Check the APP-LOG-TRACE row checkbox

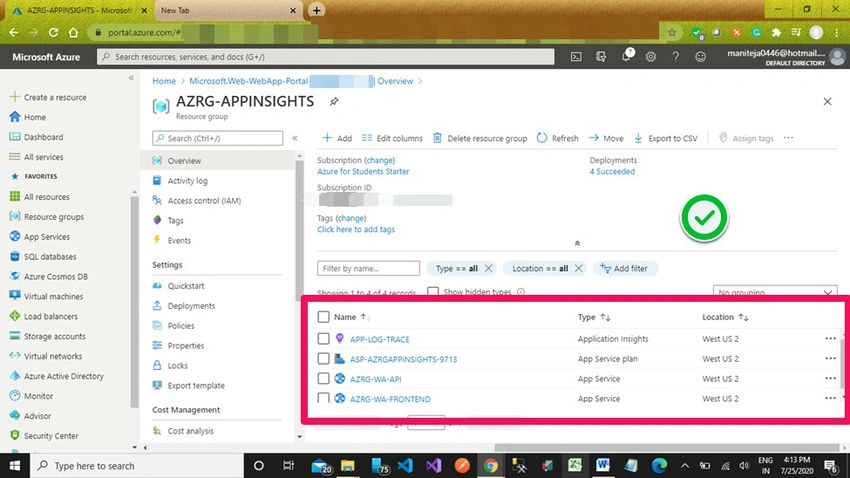[x=323, y=339]
